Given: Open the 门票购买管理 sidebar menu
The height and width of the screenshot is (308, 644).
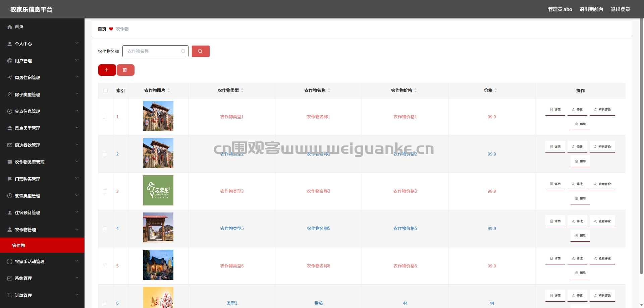Looking at the screenshot, I should (x=42, y=179).
